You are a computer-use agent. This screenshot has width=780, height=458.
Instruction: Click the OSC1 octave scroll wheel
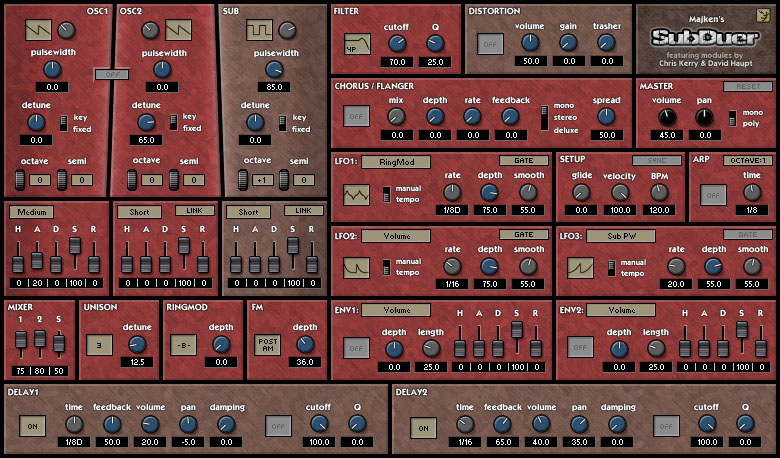pyautogui.click(x=20, y=180)
